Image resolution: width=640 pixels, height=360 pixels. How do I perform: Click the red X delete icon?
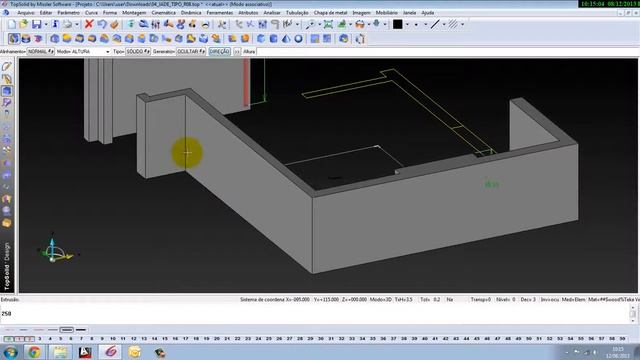tap(89, 24)
